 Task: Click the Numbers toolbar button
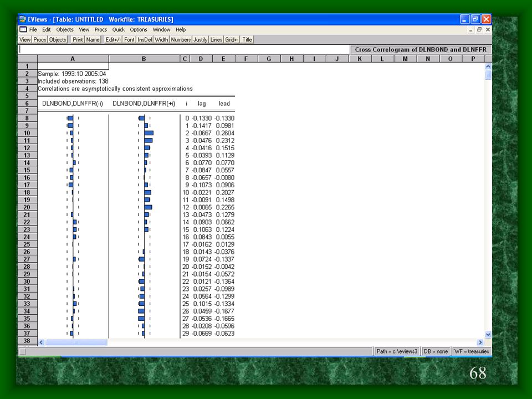click(181, 39)
